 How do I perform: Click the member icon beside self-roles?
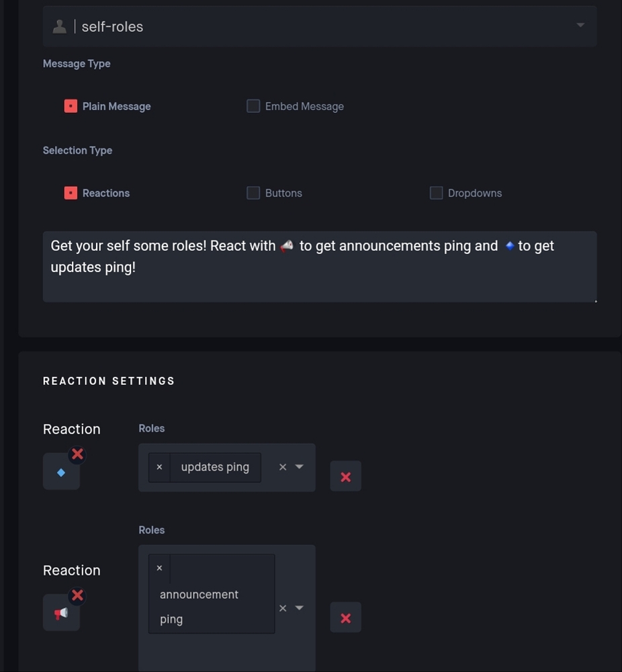coord(59,26)
